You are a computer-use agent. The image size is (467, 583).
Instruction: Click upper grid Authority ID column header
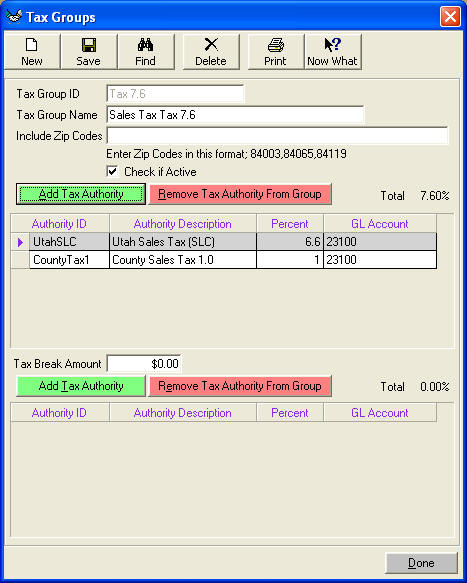(59, 223)
